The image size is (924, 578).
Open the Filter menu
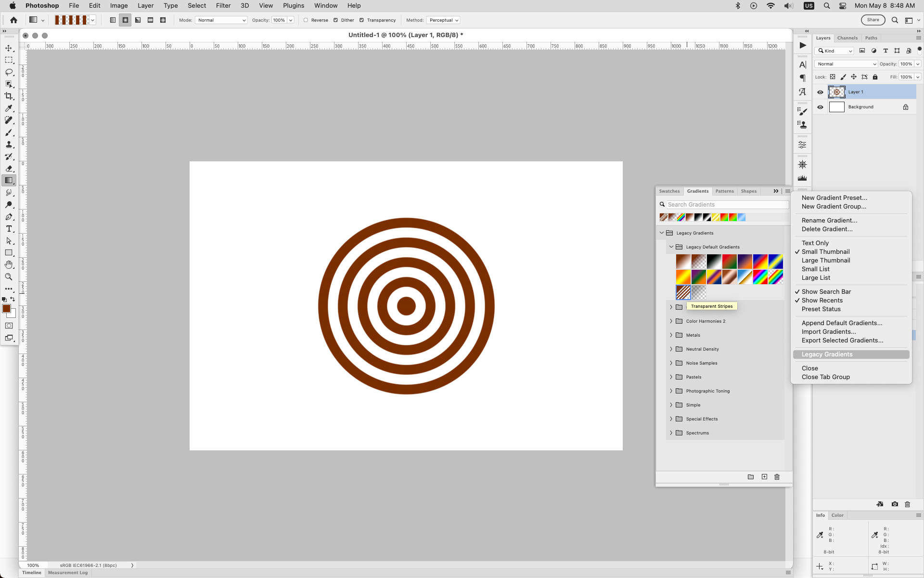click(223, 5)
